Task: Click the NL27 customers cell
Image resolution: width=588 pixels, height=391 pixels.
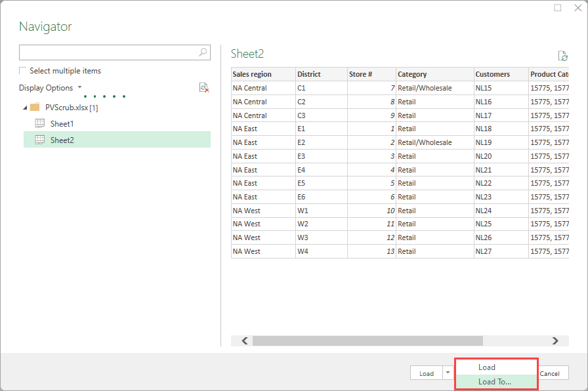Action: pos(501,251)
